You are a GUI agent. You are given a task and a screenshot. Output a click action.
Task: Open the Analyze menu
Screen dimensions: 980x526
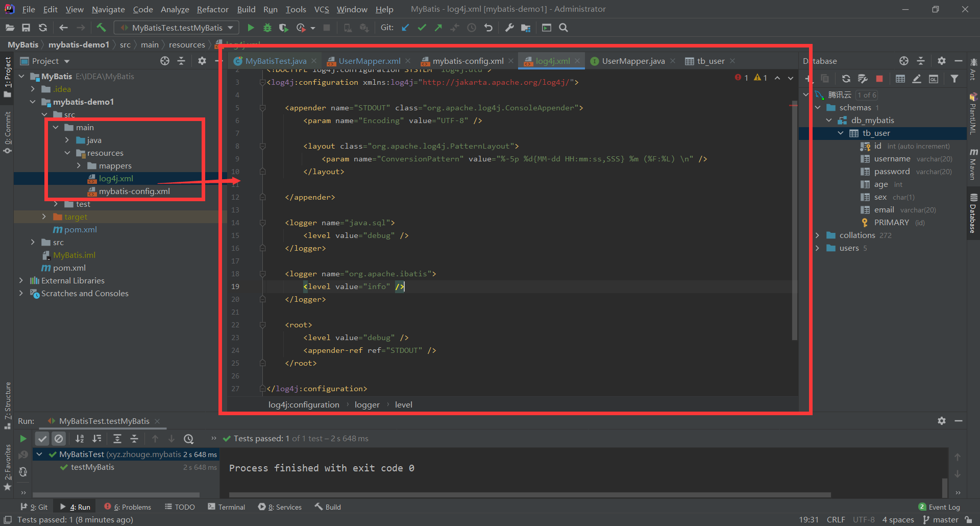[x=175, y=9]
